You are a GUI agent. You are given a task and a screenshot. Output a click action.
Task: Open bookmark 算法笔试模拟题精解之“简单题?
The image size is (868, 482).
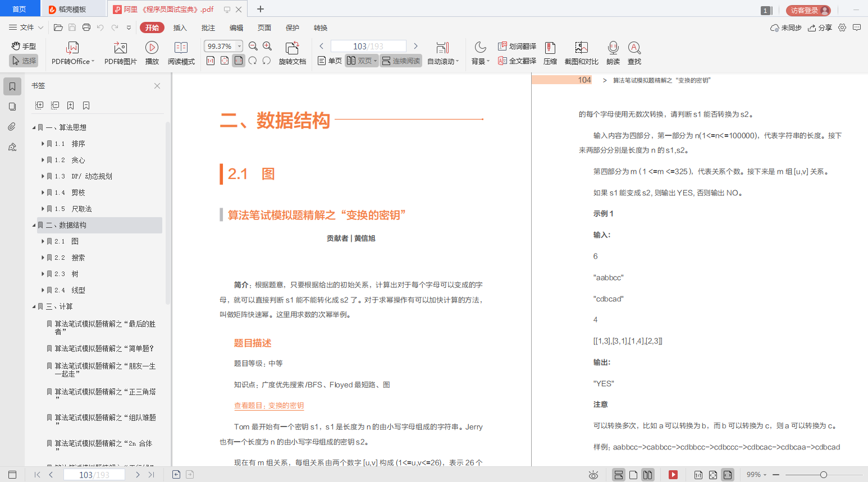click(x=104, y=348)
